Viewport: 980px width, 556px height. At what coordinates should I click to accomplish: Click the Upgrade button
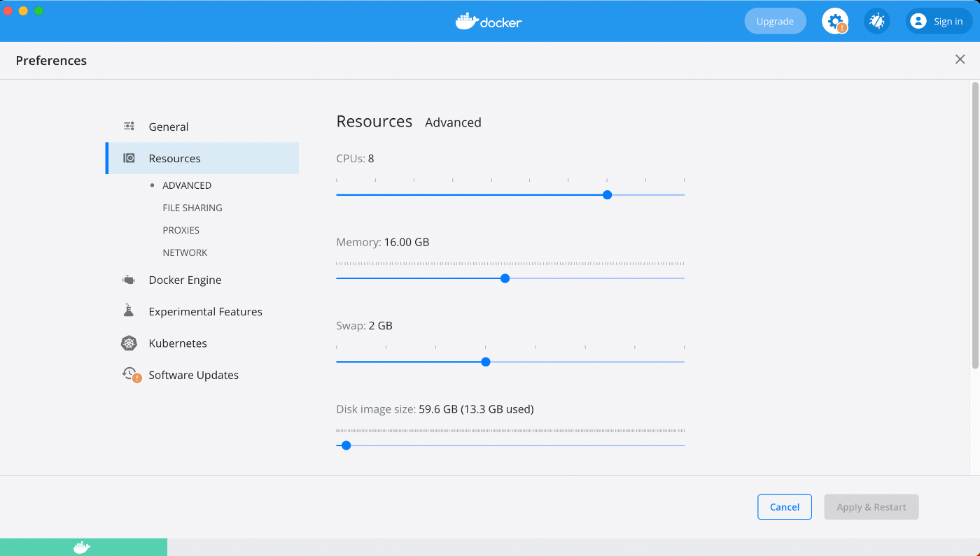[x=775, y=21]
